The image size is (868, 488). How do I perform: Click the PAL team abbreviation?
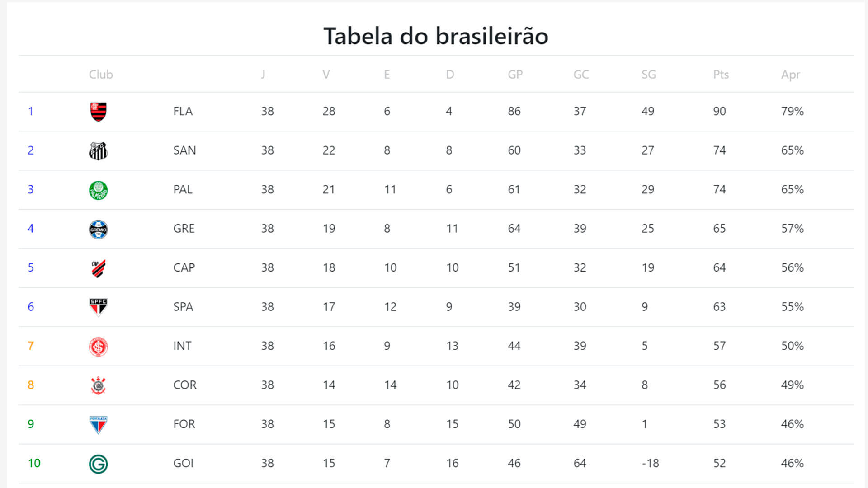coord(183,189)
